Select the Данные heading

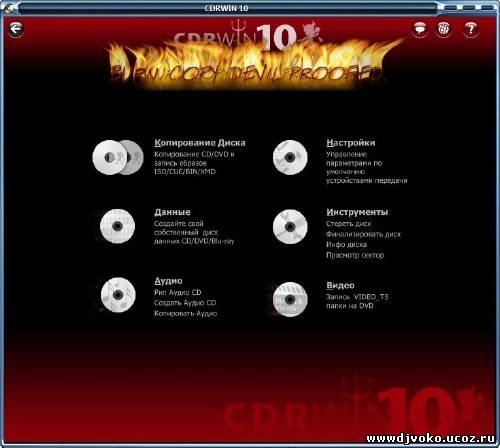[172, 212]
